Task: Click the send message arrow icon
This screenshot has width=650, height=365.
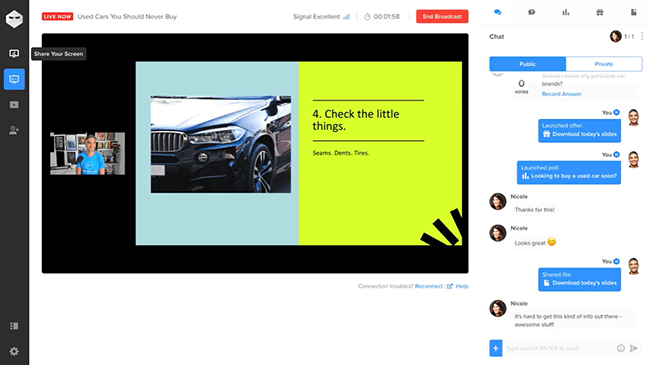Action: (633, 348)
